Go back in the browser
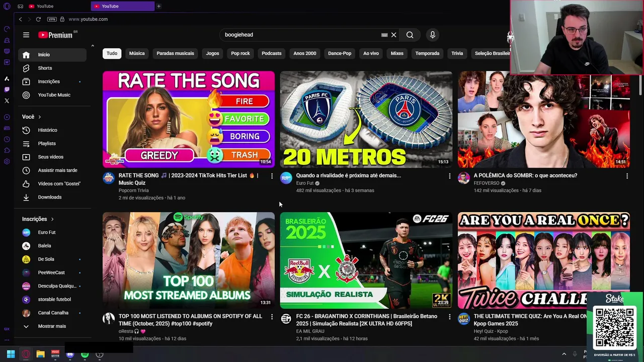The height and width of the screenshot is (362, 644). (x=20, y=19)
